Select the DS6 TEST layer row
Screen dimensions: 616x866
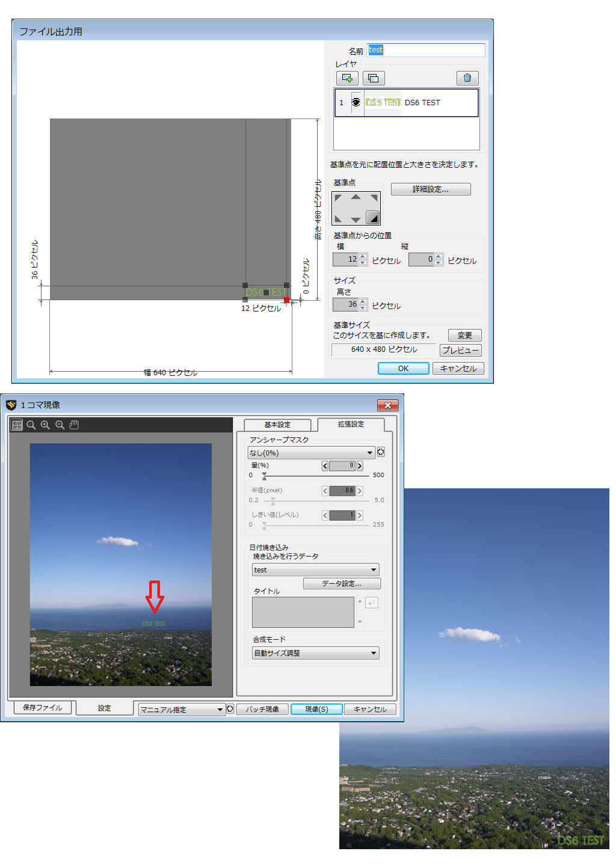407,102
